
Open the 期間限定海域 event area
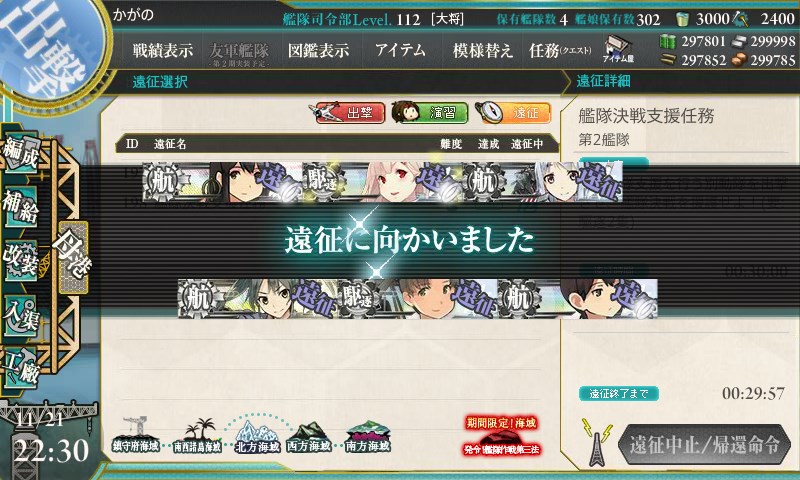[502, 436]
